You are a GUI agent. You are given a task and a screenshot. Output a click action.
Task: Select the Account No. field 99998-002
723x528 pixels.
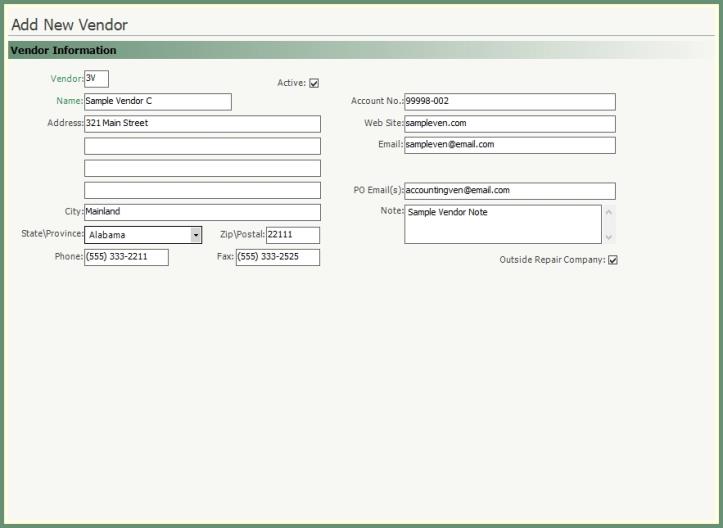(509, 101)
